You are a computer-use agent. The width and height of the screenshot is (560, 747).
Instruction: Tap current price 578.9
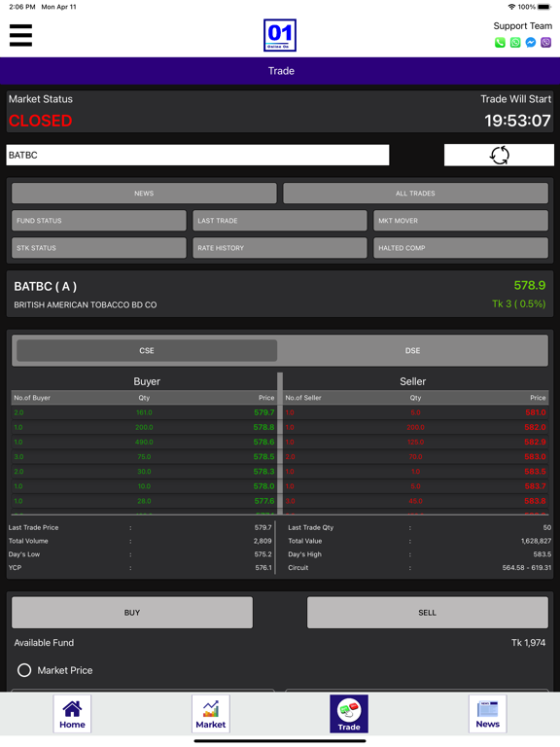pos(530,285)
